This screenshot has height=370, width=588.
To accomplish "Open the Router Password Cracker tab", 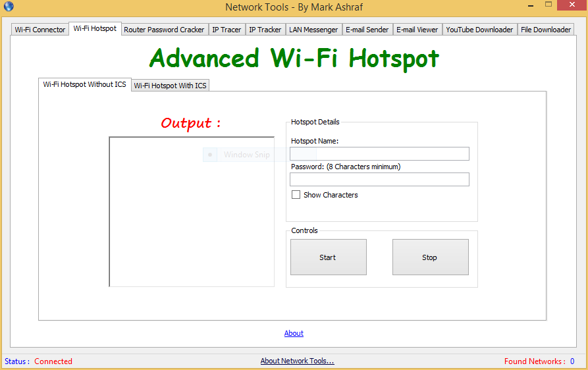I will click(164, 30).
